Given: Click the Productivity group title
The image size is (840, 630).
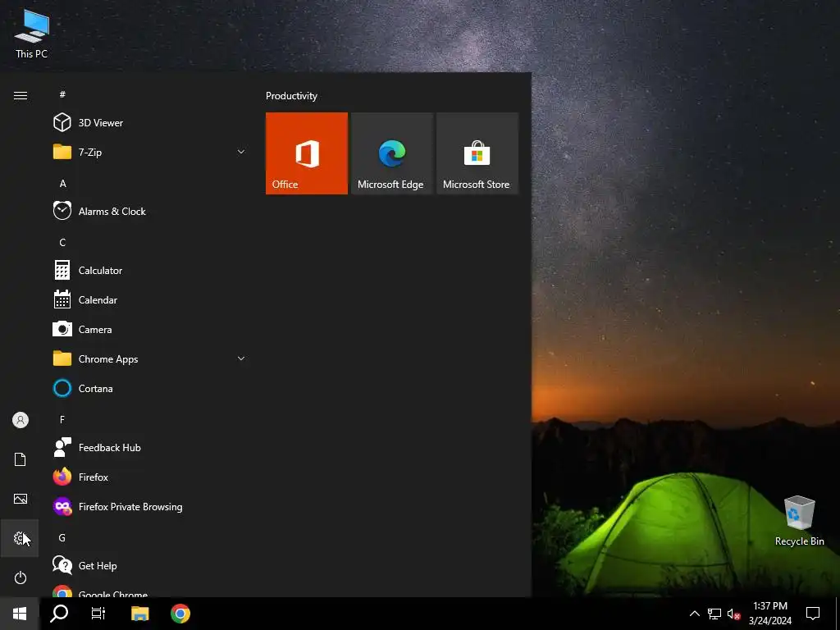Looking at the screenshot, I should click(291, 96).
